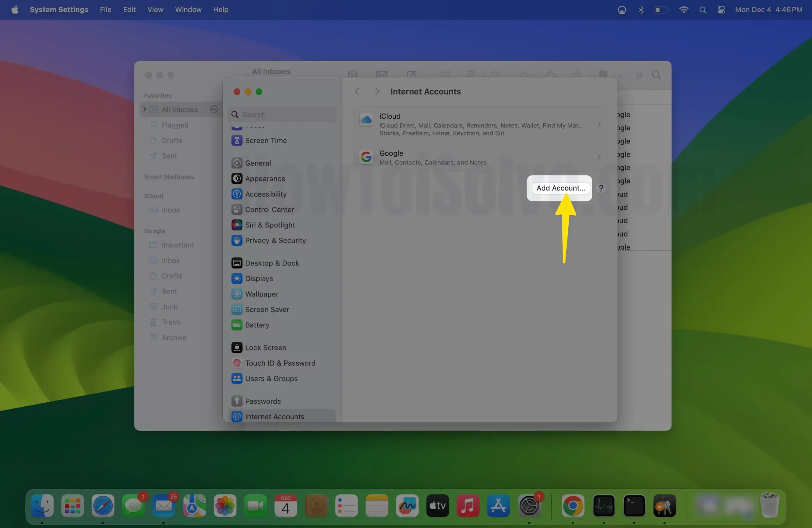Viewport: 812px width, 528px height.
Task: Click Bluetooth icon in menu bar
Action: 641,10
